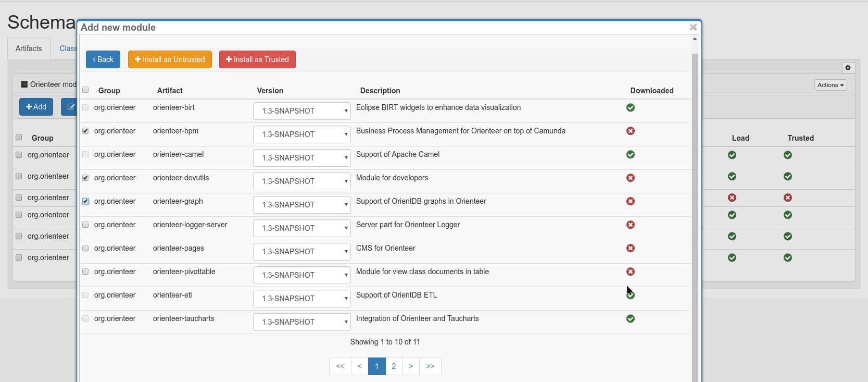Click the Version column header
868x382 pixels.
point(270,91)
